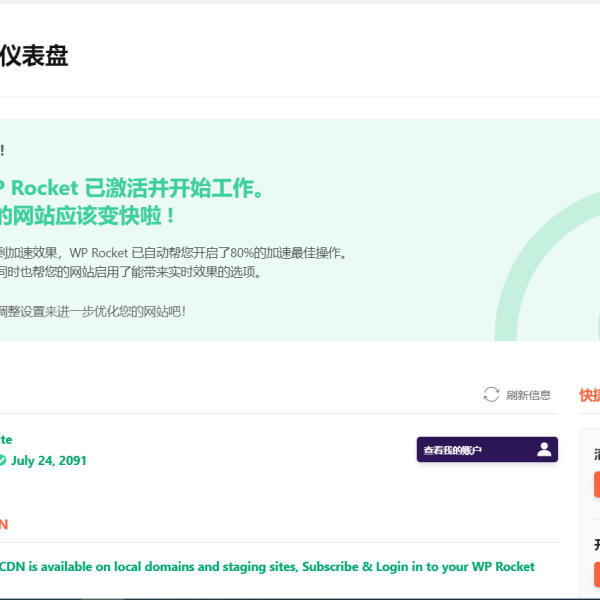Click the 同时也帮您的网站启用 sentence

130,272
